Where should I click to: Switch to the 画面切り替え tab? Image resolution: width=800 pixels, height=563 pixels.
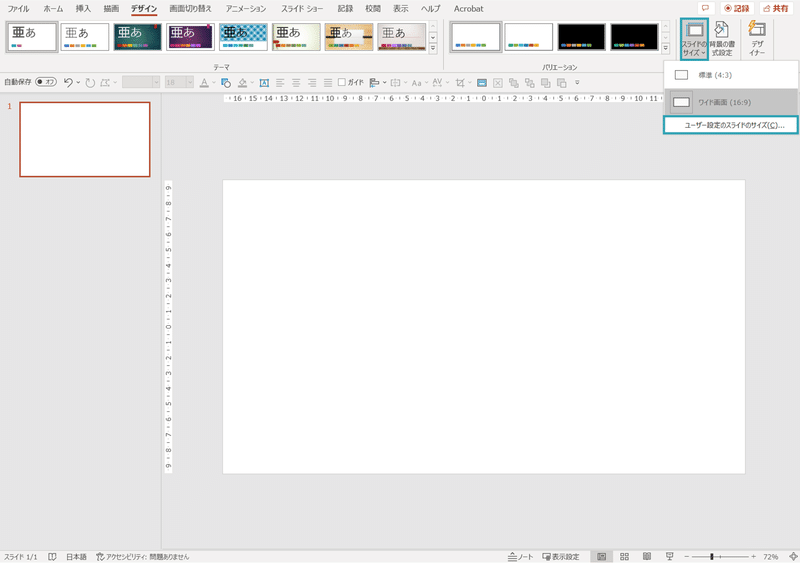click(190, 9)
